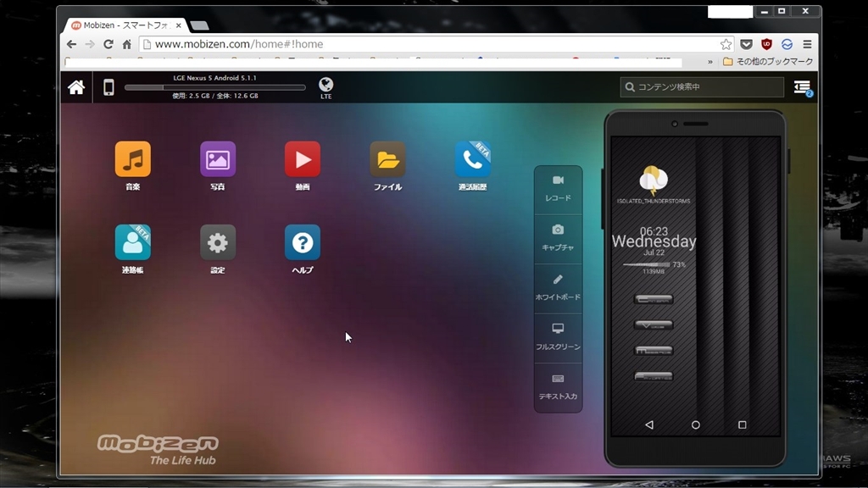Tap the Android back button on phone

tap(649, 425)
